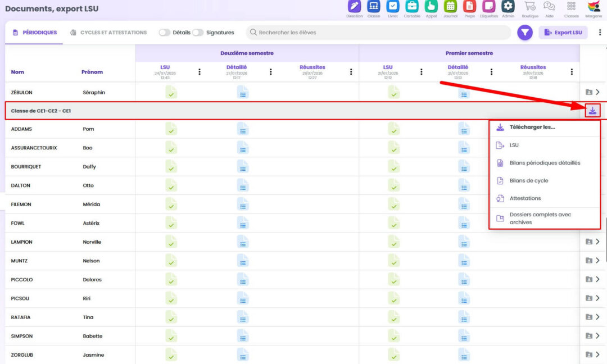Open the Boutique cart icon
607x364 pixels.
[x=530, y=6]
